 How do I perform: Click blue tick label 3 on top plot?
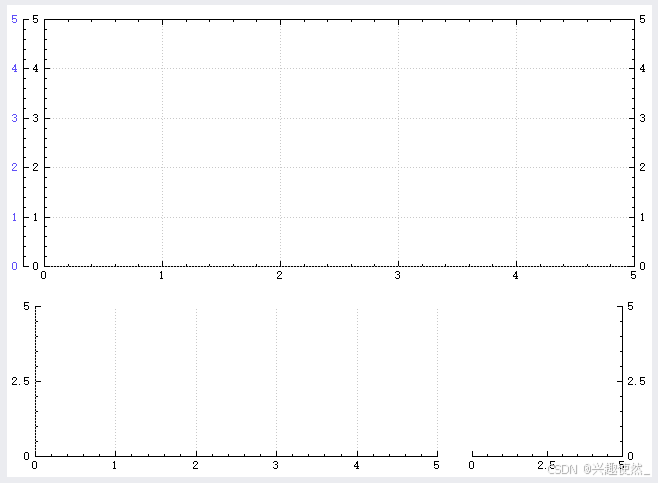(14, 118)
